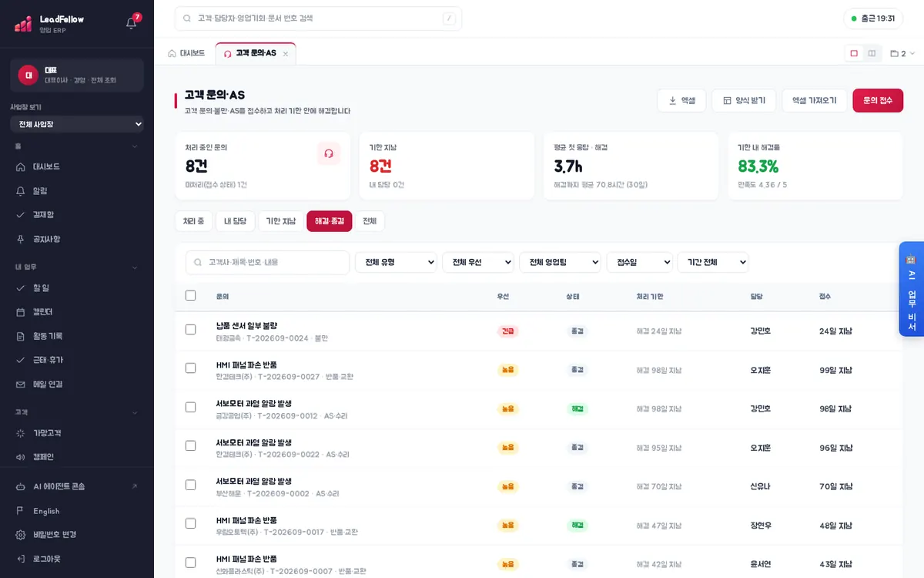Select the split-pane layout icon

[x=872, y=53]
